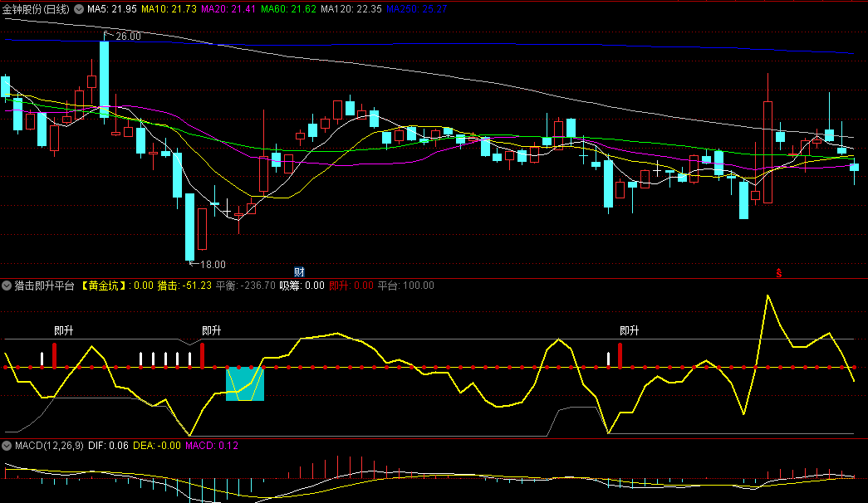Click the MA5: 21.95 label
The width and height of the screenshot is (868, 503).
(112, 9)
